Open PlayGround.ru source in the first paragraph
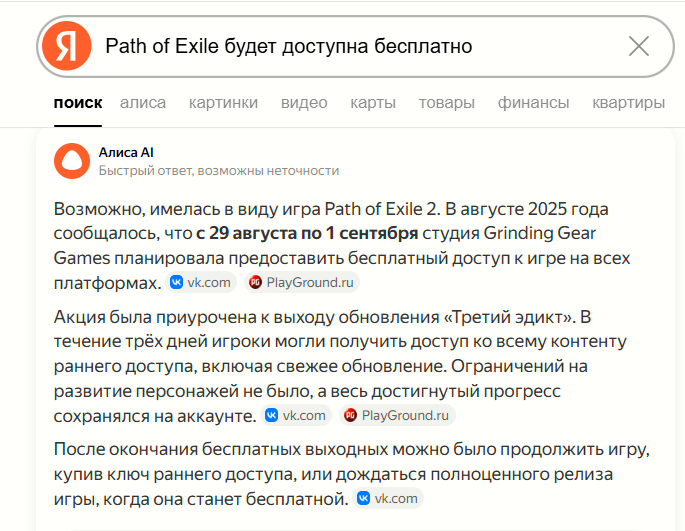The width and height of the screenshot is (685, 531). pyautogui.click(x=302, y=282)
